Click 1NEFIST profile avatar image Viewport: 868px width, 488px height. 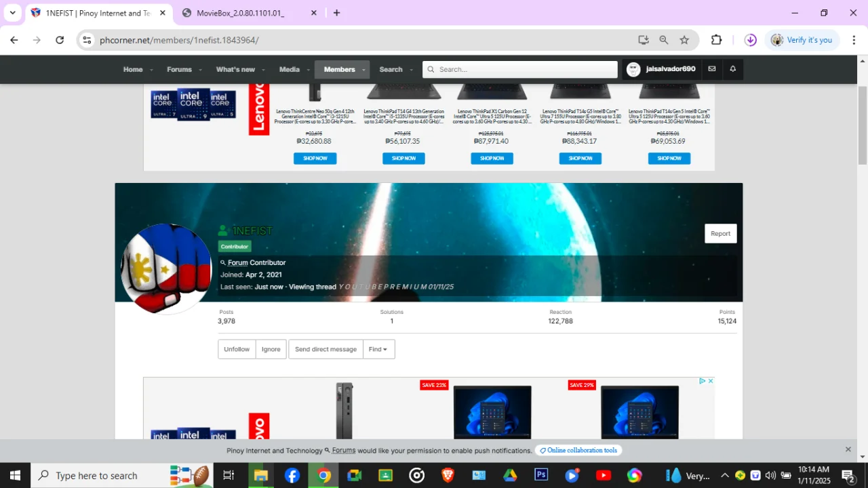tap(166, 269)
